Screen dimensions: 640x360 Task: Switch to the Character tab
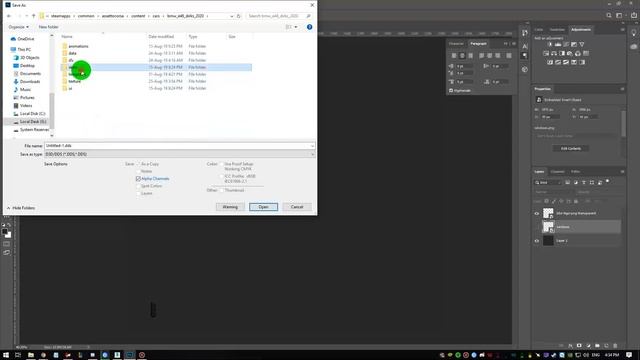click(x=456, y=44)
